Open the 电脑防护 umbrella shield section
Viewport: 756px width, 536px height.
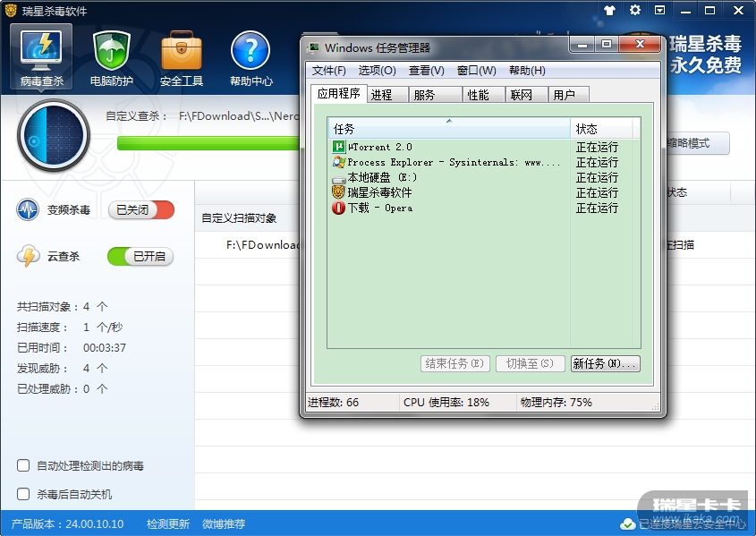point(111,57)
